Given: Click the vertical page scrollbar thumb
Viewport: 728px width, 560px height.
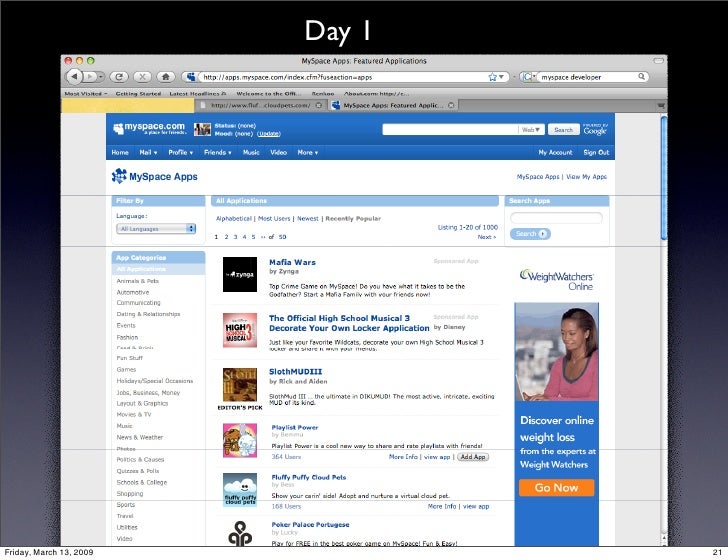Looking at the screenshot, I should tap(663, 177).
